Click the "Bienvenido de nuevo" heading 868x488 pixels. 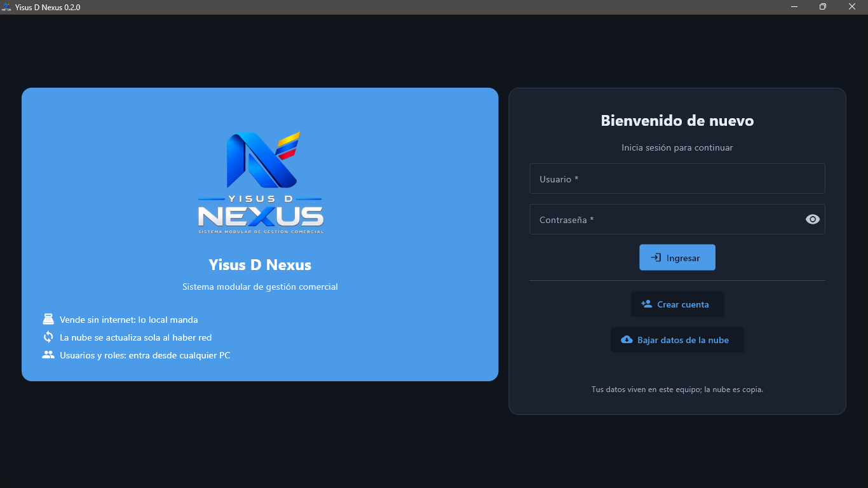[x=677, y=121]
